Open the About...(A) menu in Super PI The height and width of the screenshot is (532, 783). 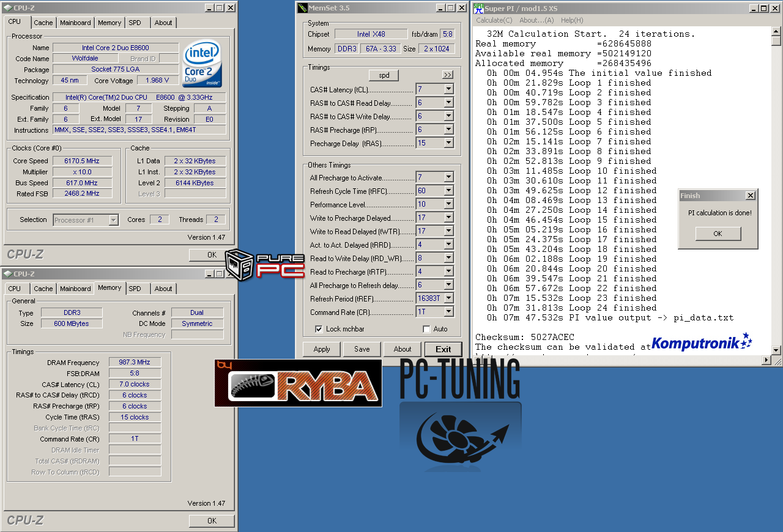(x=536, y=20)
